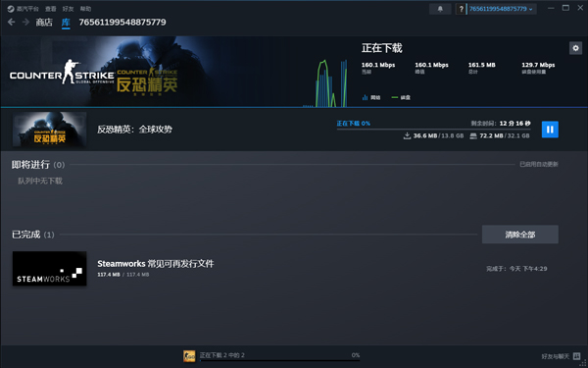Open the profile tab 76561199548875779
Viewport: 588px width, 368px height.
point(122,23)
